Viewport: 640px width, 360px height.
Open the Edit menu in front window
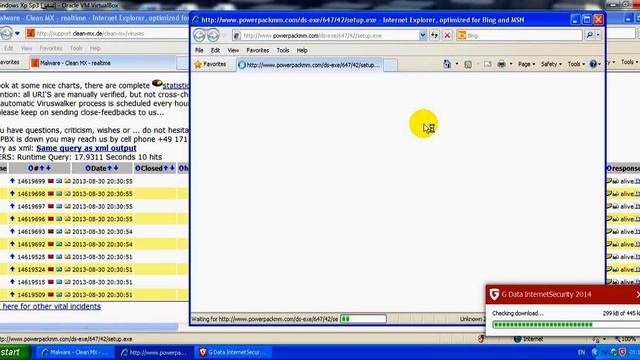215,50
